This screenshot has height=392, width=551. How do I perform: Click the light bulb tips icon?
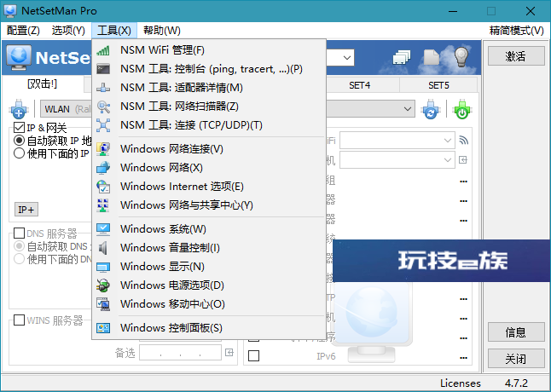pos(462,57)
